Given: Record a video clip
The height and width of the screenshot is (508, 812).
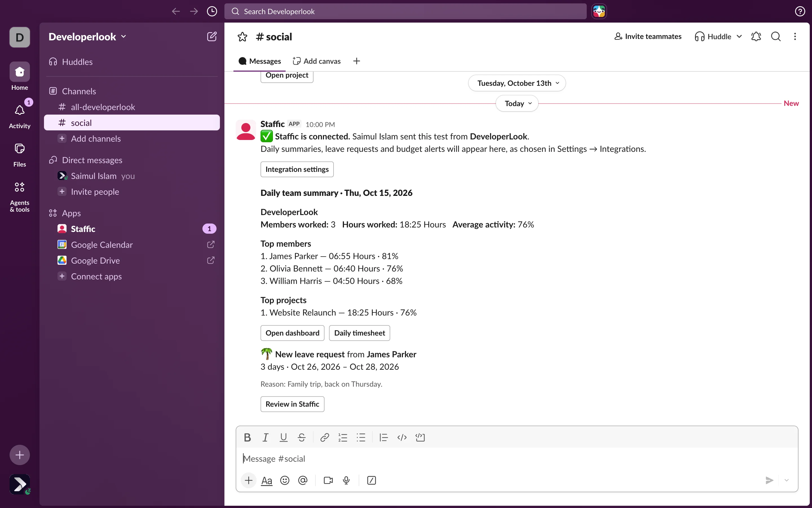Looking at the screenshot, I should coord(328,480).
